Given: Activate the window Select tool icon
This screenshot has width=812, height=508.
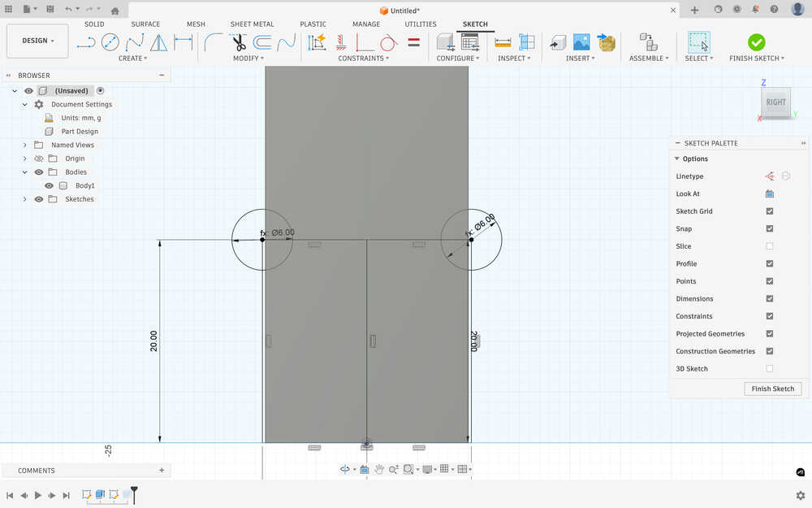Looking at the screenshot, I should (x=698, y=42).
